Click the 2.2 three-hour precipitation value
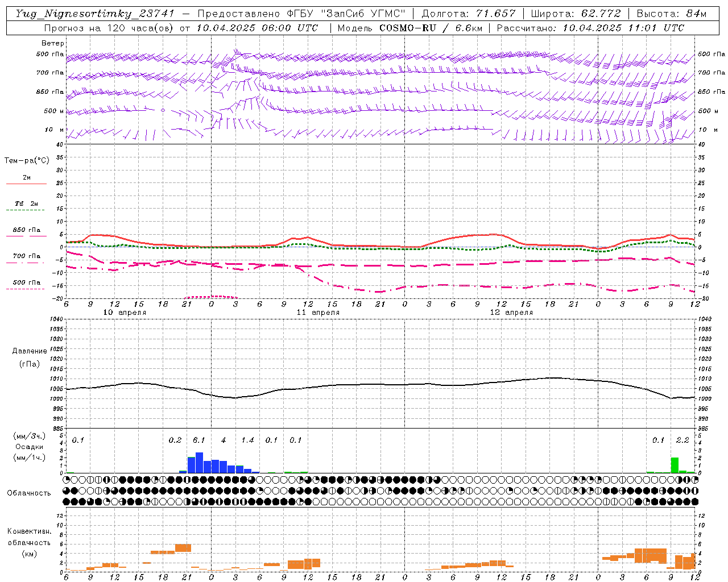Viewport: 728px width, 582px height. click(682, 440)
